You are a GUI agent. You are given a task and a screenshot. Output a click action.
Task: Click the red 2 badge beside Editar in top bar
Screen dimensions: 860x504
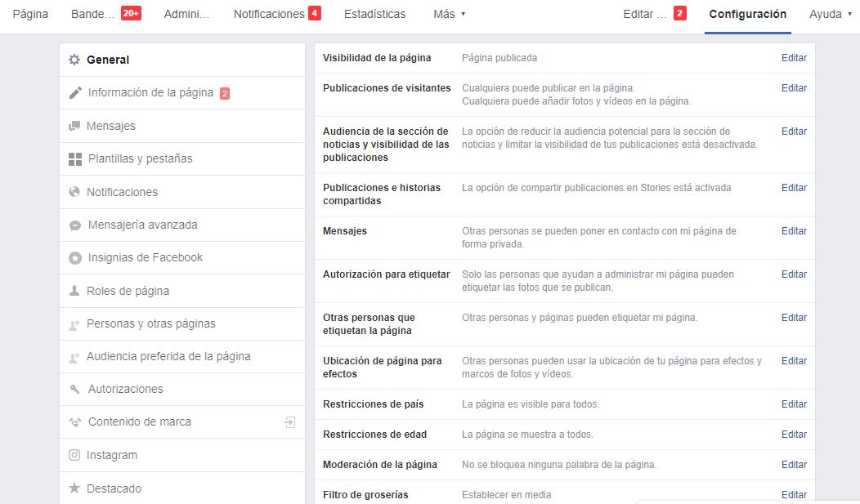click(x=680, y=13)
